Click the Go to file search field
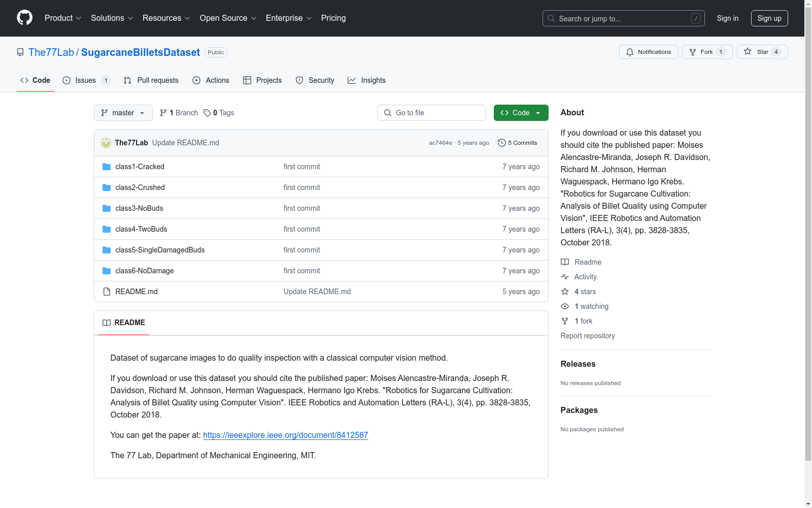This screenshot has width=812, height=508. tap(431, 113)
